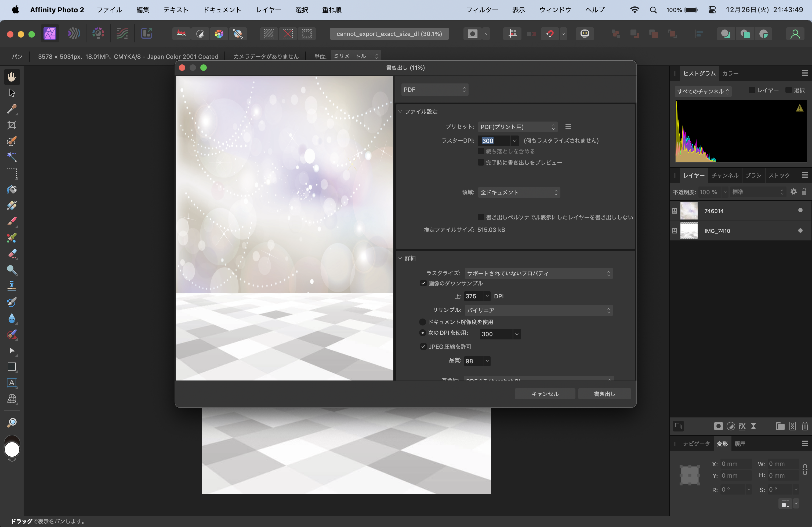Open 単位 ミリメートル units dropdown

356,56
